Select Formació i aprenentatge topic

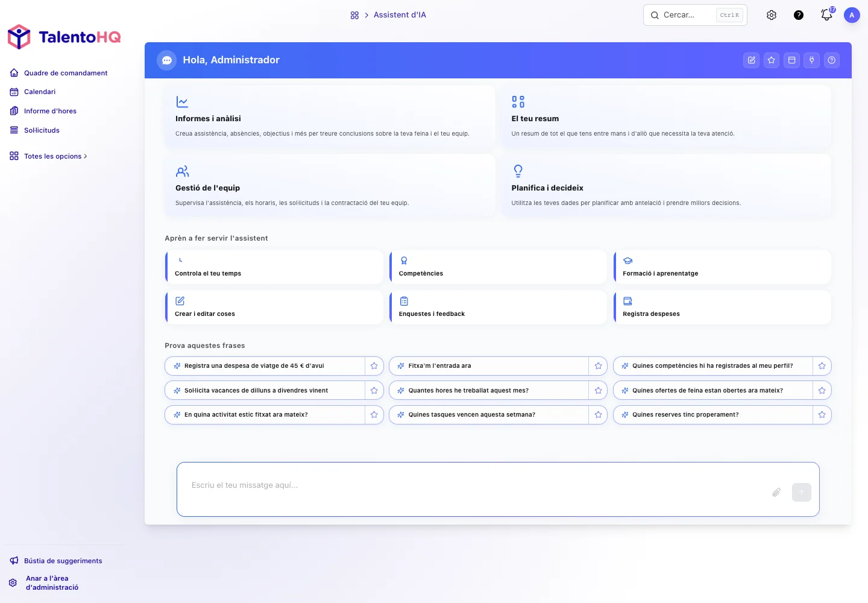[722, 267]
